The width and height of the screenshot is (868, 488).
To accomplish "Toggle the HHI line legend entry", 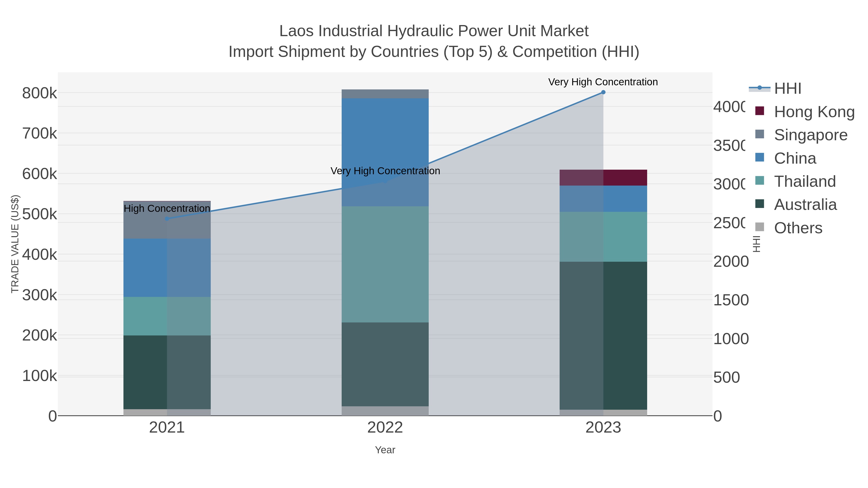I will [775, 89].
